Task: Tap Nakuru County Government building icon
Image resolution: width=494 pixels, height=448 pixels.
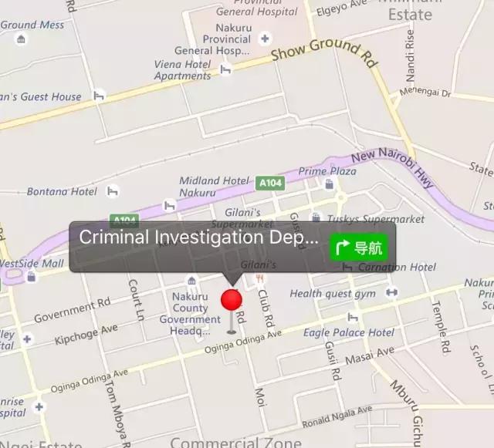Action: tap(191, 280)
